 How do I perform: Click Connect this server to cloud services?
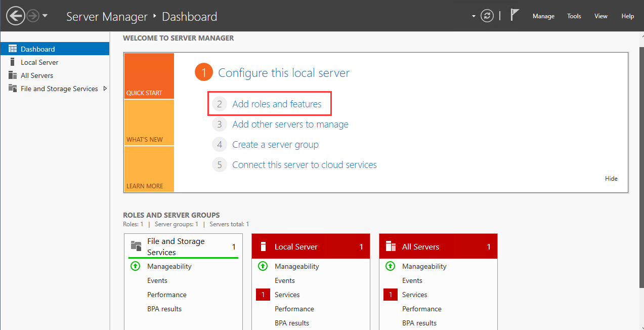click(305, 165)
